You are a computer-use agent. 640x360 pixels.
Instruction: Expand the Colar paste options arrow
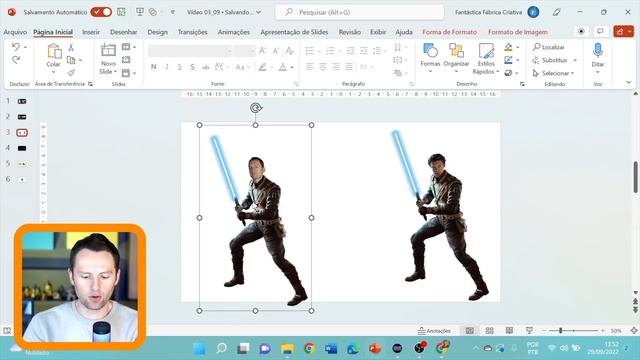pyautogui.click(x=53, y=73)
